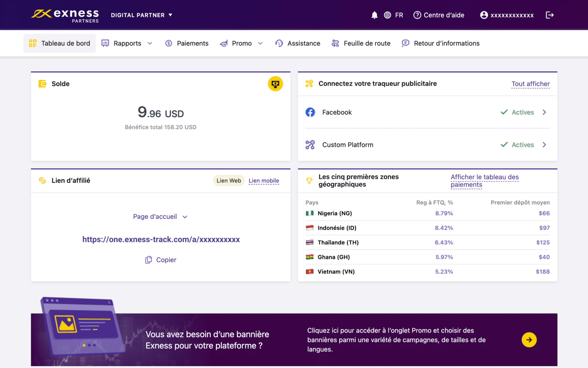Open the notifications bell
This screenshot has height=368, width=588.
(x=374, y=15)
